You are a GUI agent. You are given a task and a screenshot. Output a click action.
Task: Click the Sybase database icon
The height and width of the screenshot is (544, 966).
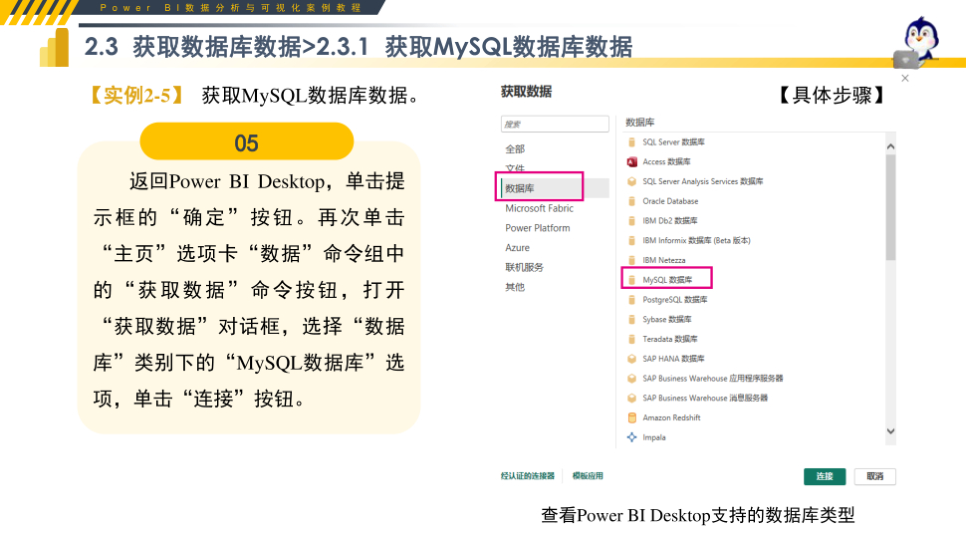click(x=631, y=320)
